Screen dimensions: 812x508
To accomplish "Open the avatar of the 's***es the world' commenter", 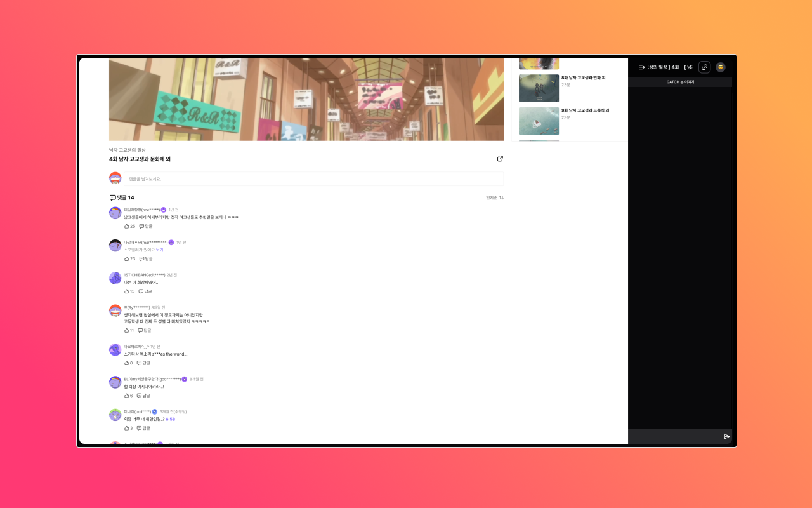I will pos(115,350).
